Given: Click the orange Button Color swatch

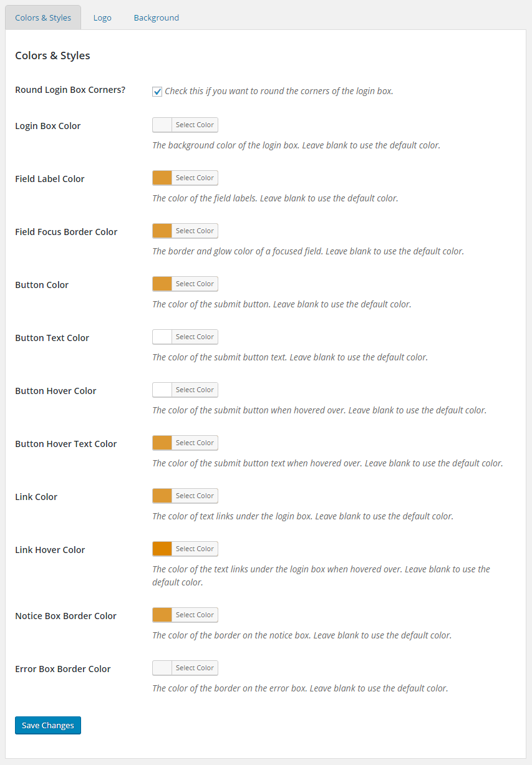Looking at the screenshot, I should [x=162, y=284].
